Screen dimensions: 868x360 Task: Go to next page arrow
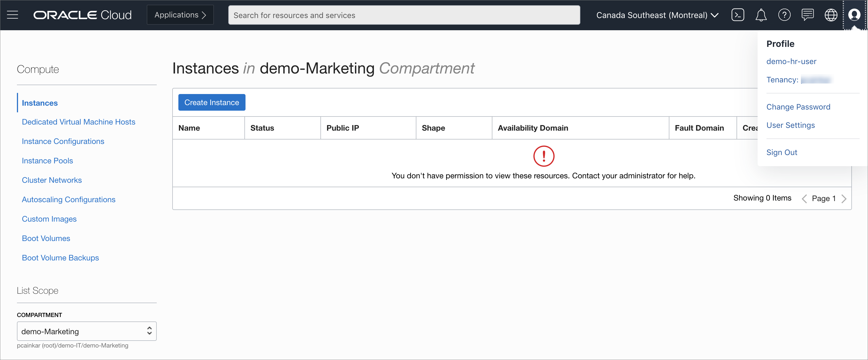(x=844, y=199)
